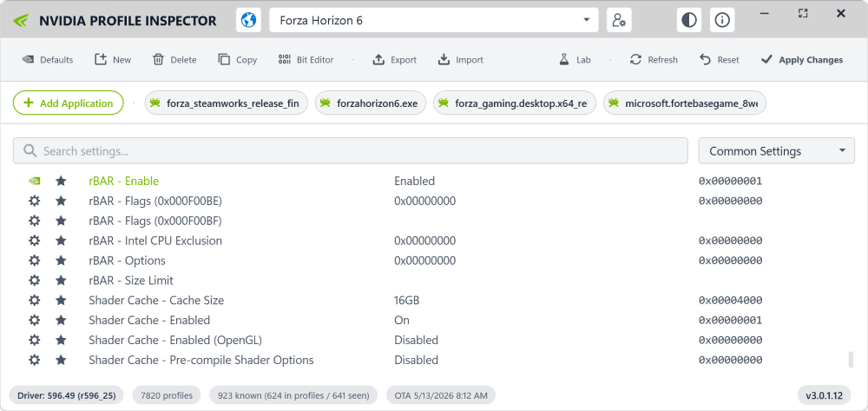Toggle the dark/light theme icon
This screenshot has width=868, height=411.
click(689, 21)
